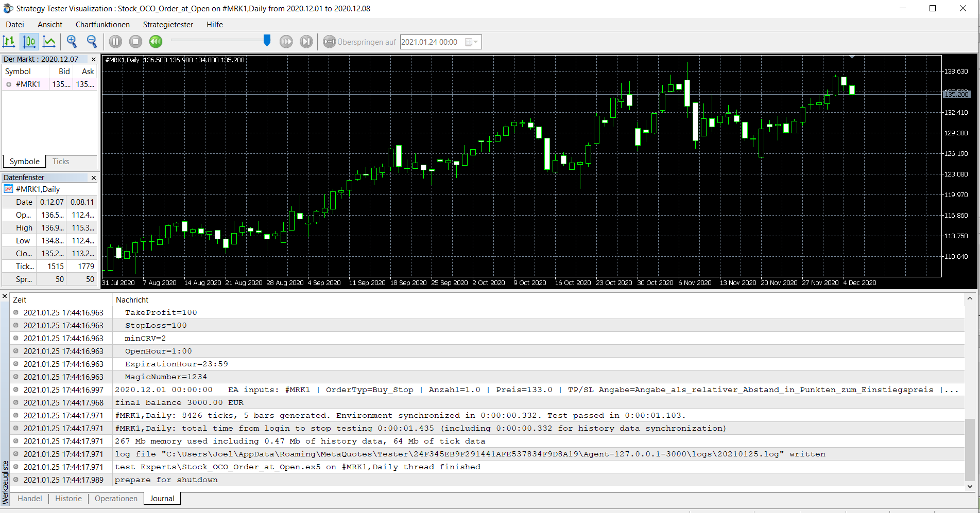Screen dimensions: 980x513
Task: Stop the strategy test
Action: 135,42
